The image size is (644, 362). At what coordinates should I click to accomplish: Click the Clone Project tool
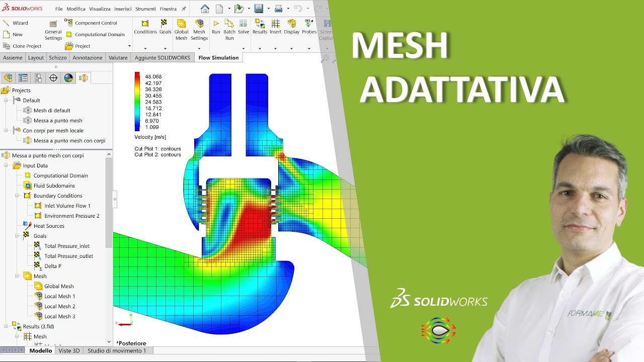click(x=22, y=46)
